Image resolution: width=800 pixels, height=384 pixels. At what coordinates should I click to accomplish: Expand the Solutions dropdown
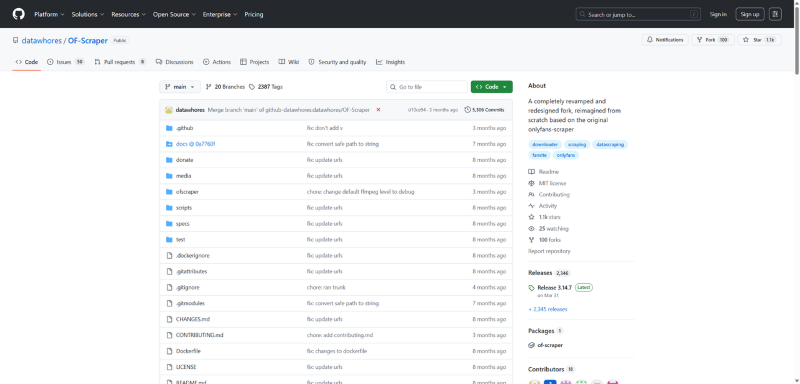point(88,14)
